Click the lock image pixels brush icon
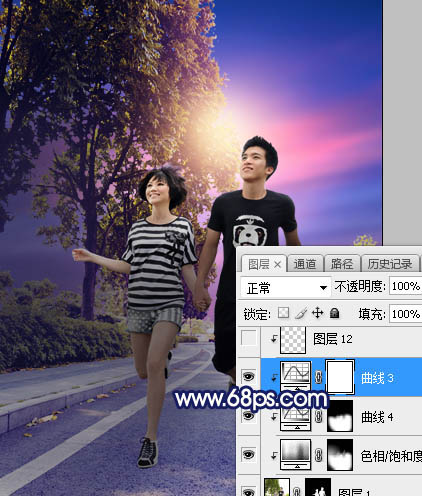Screen dimensions: 422x496 point(301,313)
